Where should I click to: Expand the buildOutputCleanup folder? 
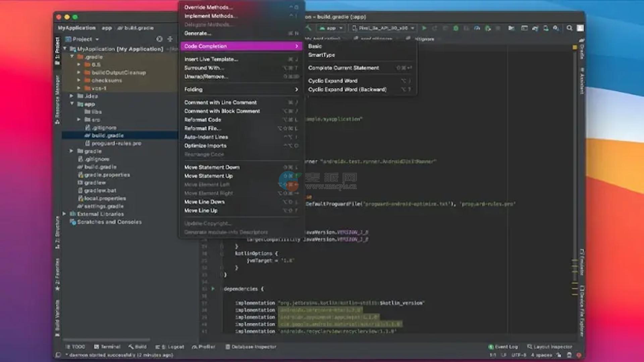(79, 72)
